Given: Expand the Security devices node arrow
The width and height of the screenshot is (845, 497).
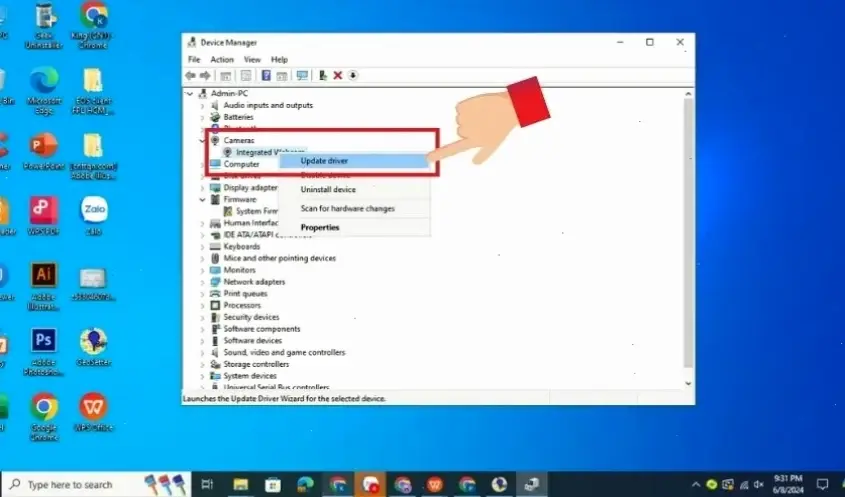Looking at the screenshot, I should click(203, 317).
